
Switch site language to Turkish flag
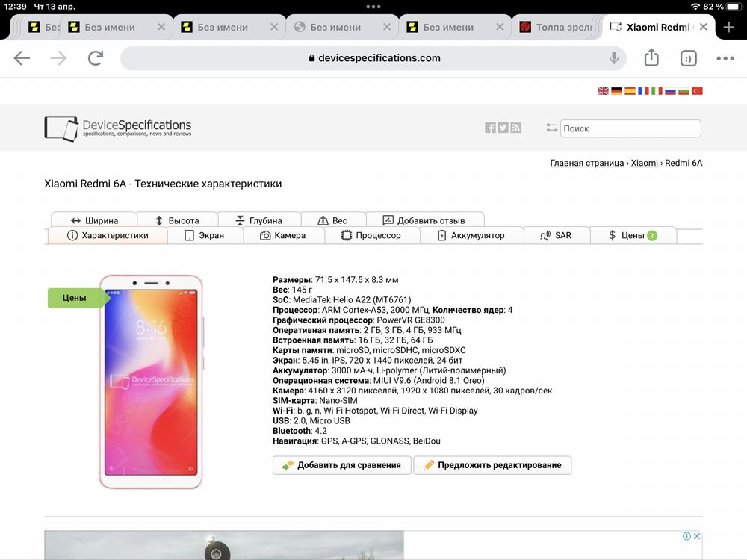click(x=697, y=91)
